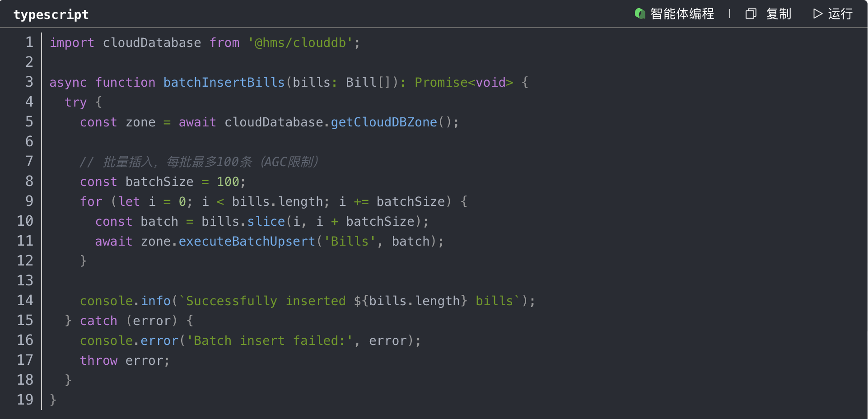Click the Chinese comment about AGC limit
868x419 pixels.
pos(199,162)
